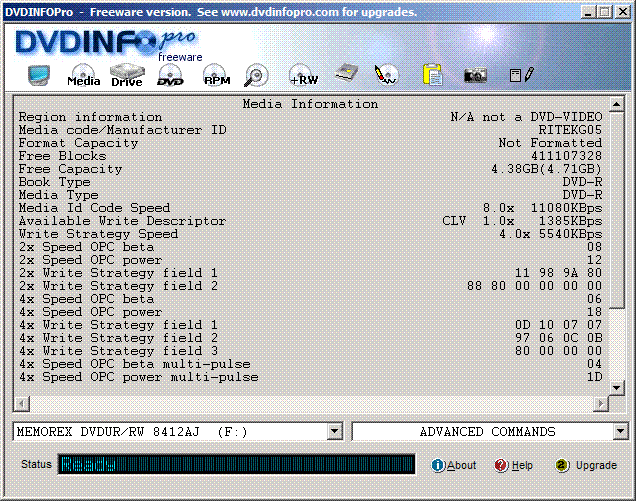Open the disc graph pen tool

(x=386, y=75)
